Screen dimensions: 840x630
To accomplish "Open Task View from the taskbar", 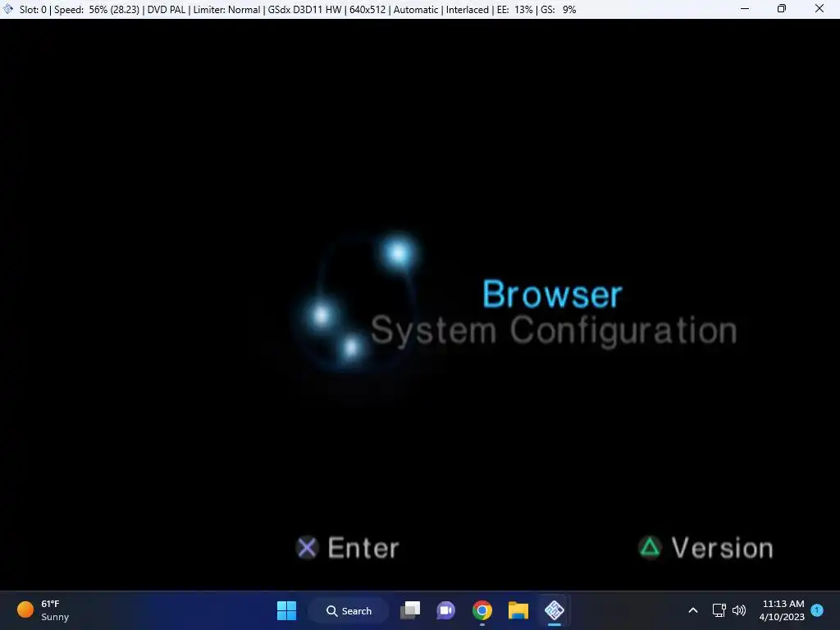I will click(x=410, y=610).
